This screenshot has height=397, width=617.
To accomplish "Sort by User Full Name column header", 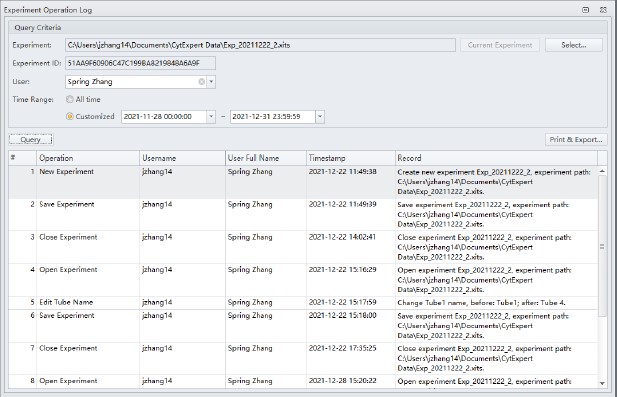I will click(x=266, y=158).
